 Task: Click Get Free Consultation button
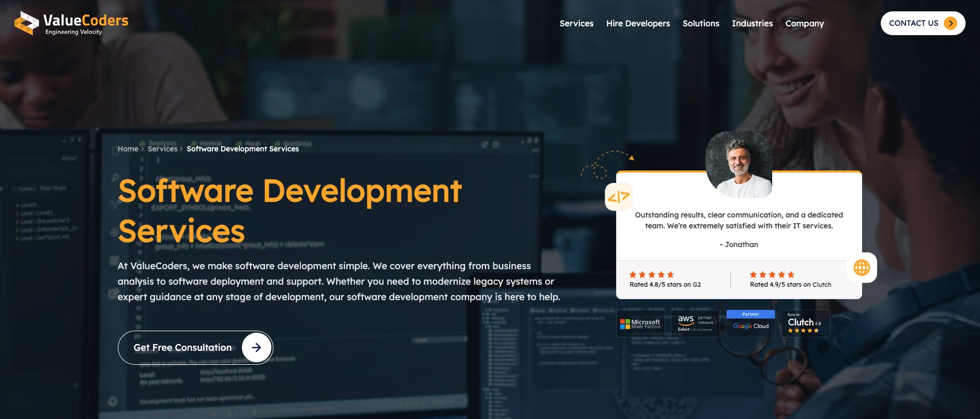point(195,348)
